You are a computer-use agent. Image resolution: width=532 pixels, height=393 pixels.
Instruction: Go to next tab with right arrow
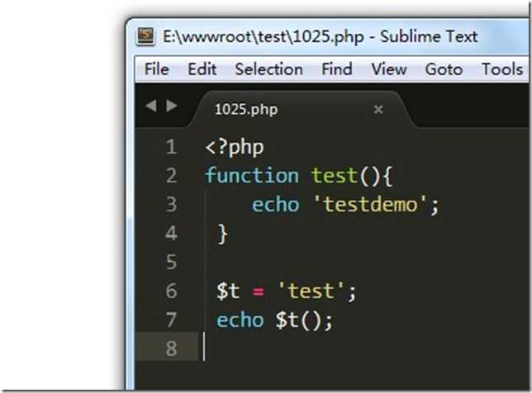(x=172, y=106)
